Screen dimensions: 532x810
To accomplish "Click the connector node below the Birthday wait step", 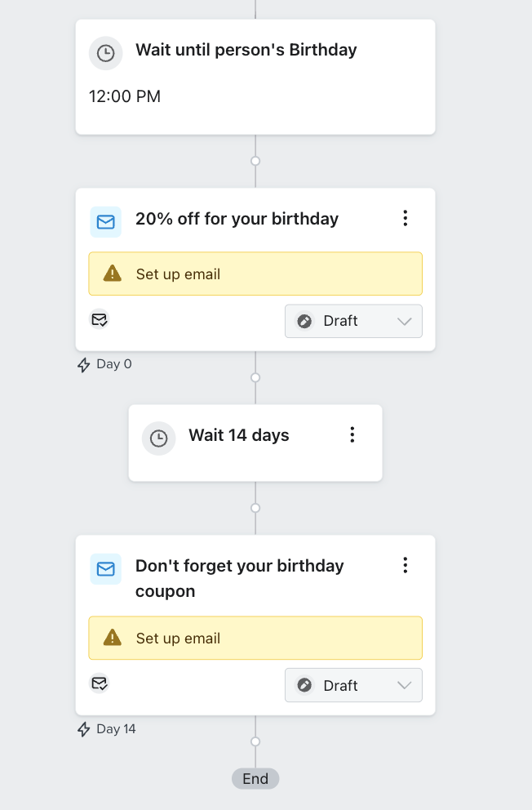I will click(255, 161).
